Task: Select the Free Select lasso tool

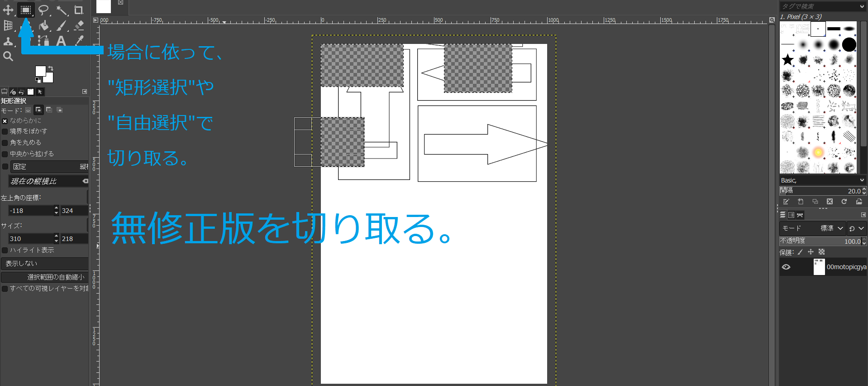Action: [x=43, y=10]
